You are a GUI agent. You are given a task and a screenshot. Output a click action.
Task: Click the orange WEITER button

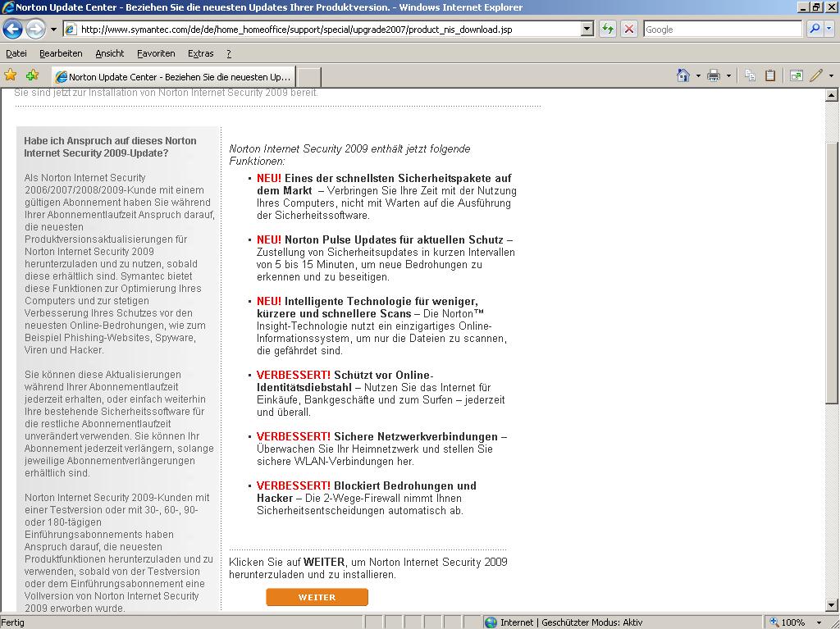click(317, 597)
